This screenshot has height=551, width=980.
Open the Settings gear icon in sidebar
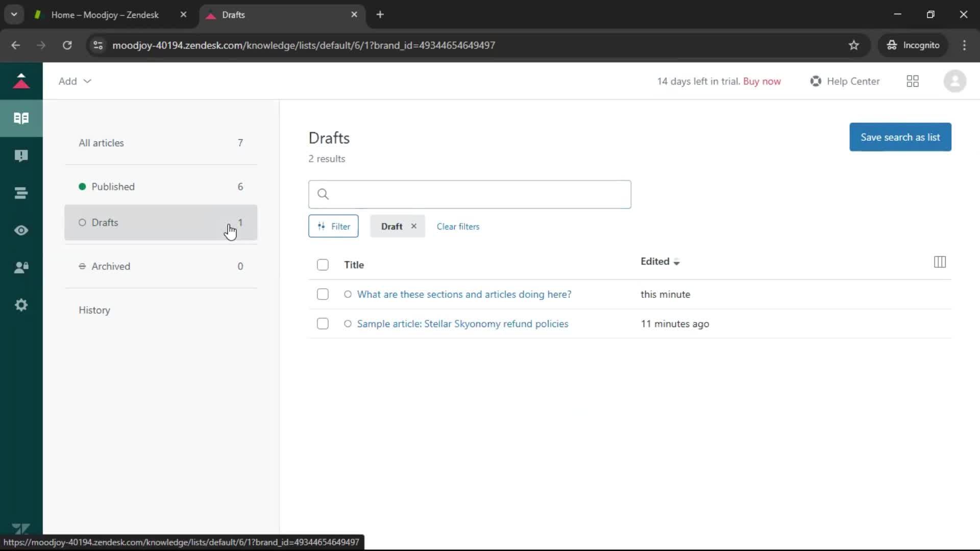point(21,305)
